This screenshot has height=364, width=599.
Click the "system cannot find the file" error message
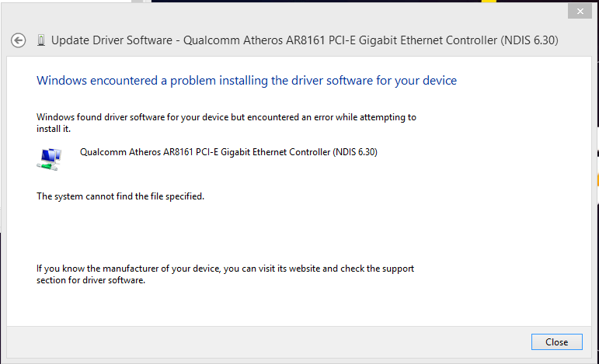click(120, 196)
